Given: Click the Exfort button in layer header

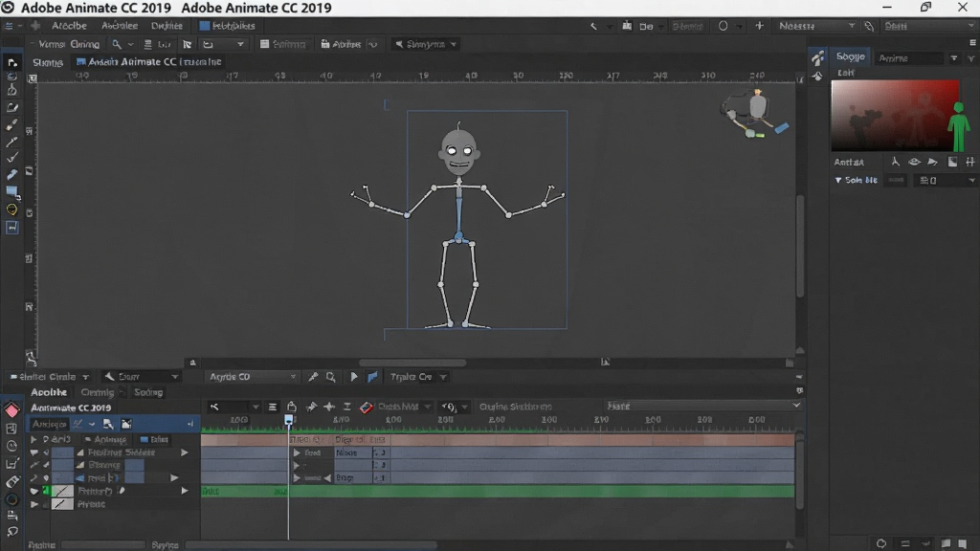Looking at the screenshot, I should tap(154, 440).
